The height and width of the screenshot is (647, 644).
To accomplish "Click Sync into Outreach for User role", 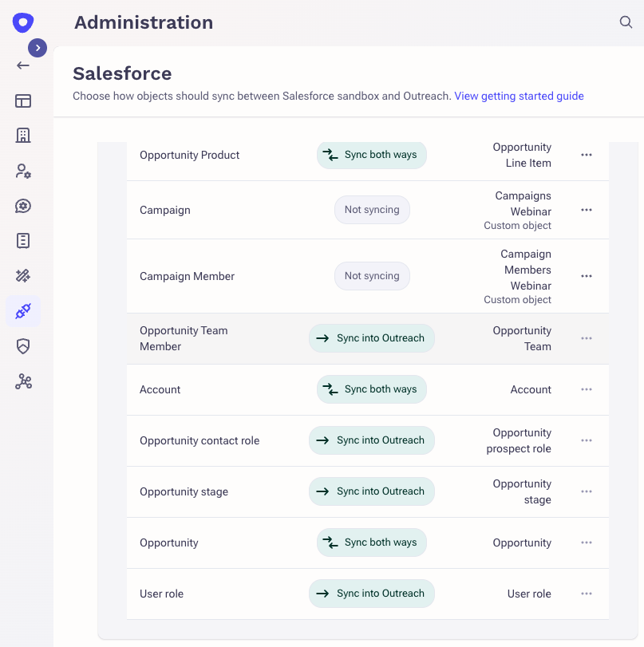I will tap(372, 594).
